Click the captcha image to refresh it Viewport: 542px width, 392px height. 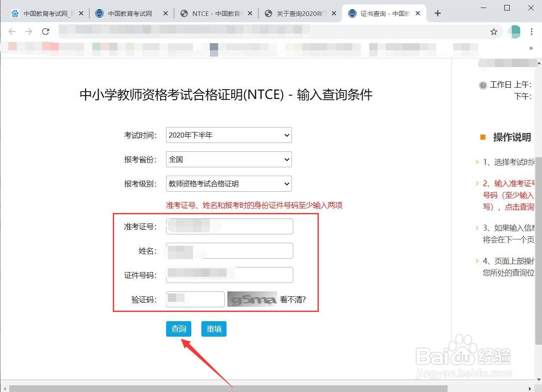click(252, 299)
